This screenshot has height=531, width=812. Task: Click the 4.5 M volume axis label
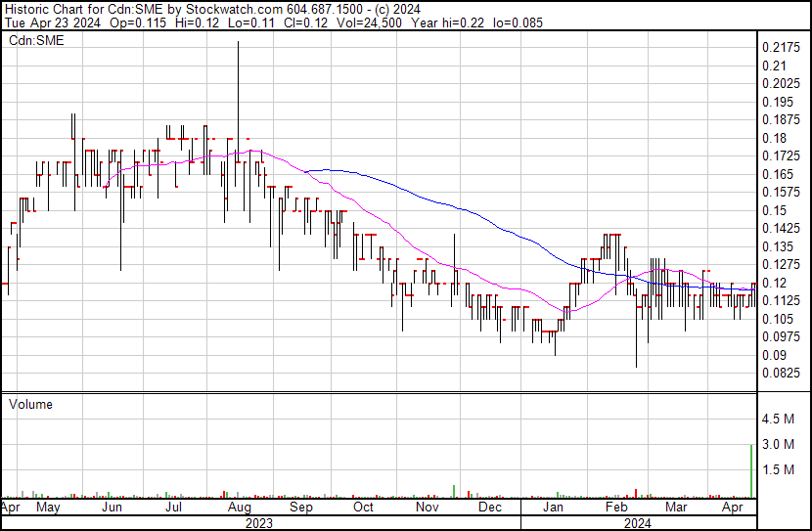[778, 419]
